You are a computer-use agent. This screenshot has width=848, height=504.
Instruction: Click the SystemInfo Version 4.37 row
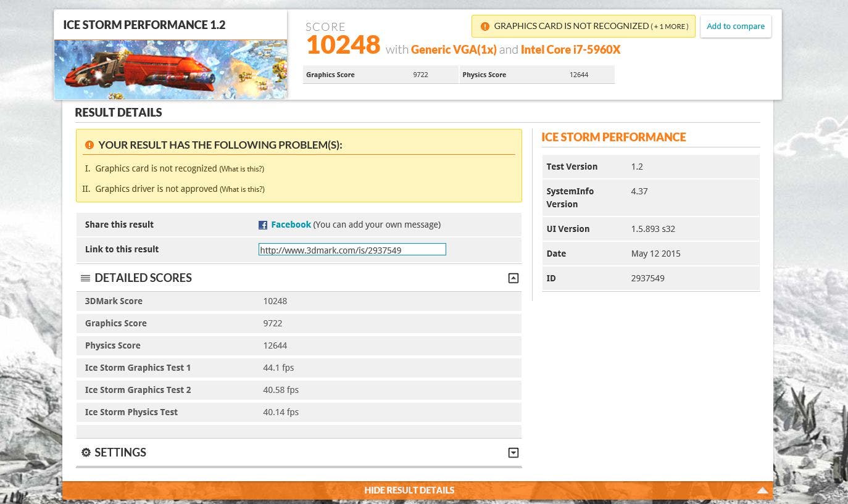(651, 197)
